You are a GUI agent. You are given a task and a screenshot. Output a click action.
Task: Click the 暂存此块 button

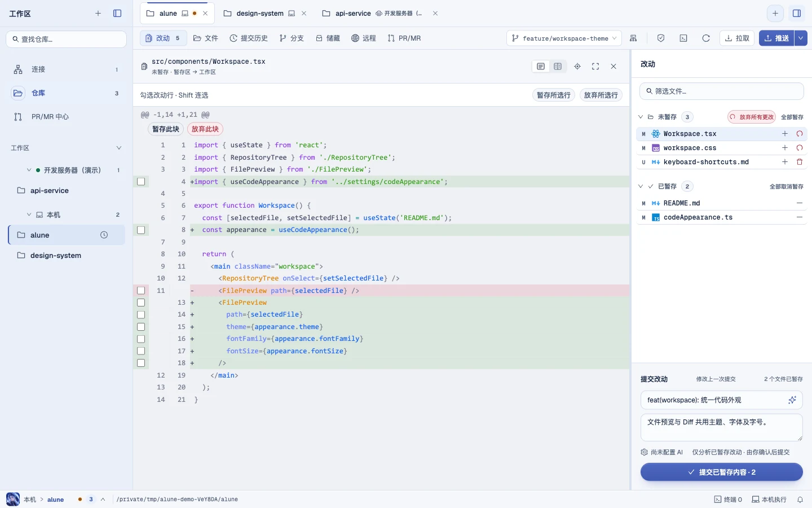[x=166, y=129]
